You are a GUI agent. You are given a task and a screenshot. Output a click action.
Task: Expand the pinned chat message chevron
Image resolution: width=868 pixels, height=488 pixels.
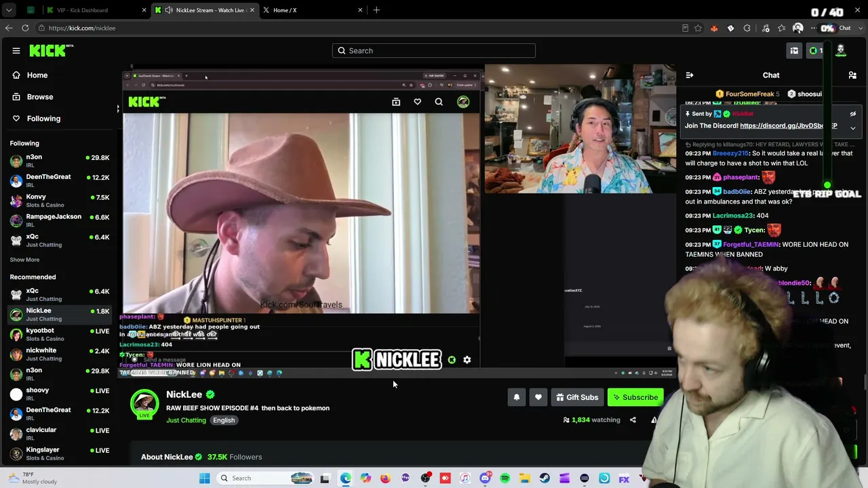tap(853, 127)
